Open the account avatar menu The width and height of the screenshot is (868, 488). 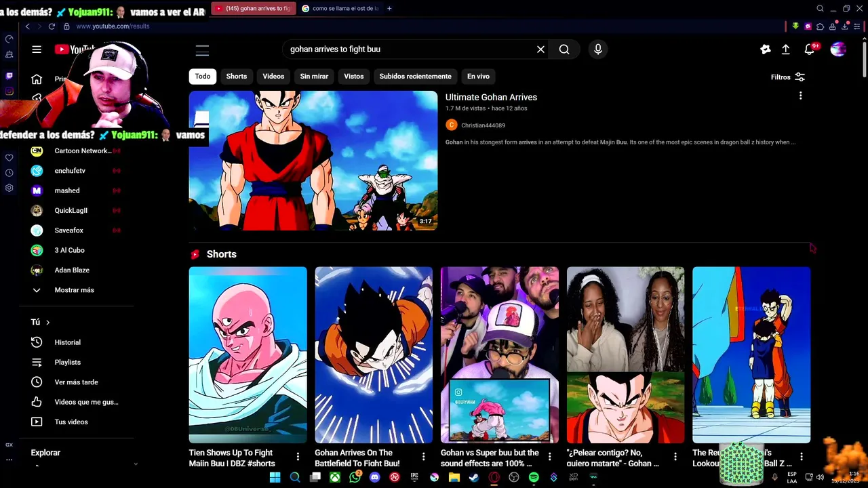point(838,49)
